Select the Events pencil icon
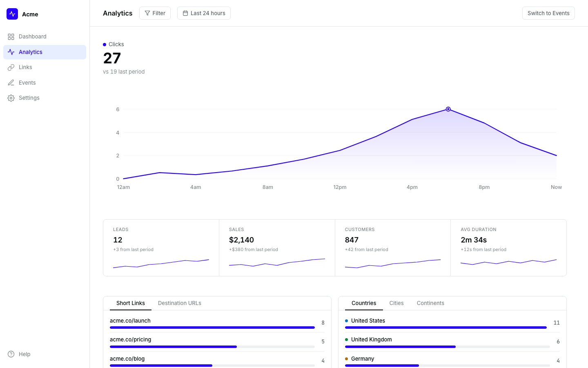This screenshot has width=588, height=368. pos(11,82)
